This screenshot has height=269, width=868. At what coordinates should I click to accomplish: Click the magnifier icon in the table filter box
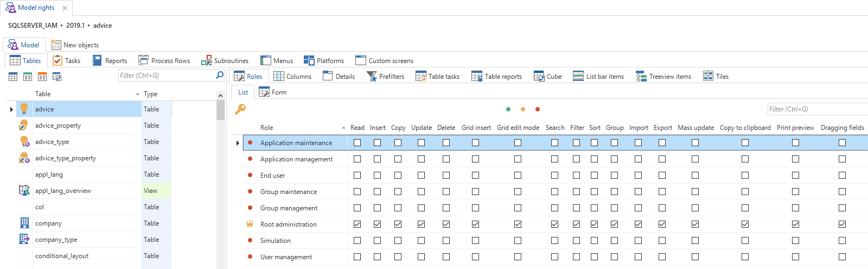pyautogui.click(x=220, y=76)
